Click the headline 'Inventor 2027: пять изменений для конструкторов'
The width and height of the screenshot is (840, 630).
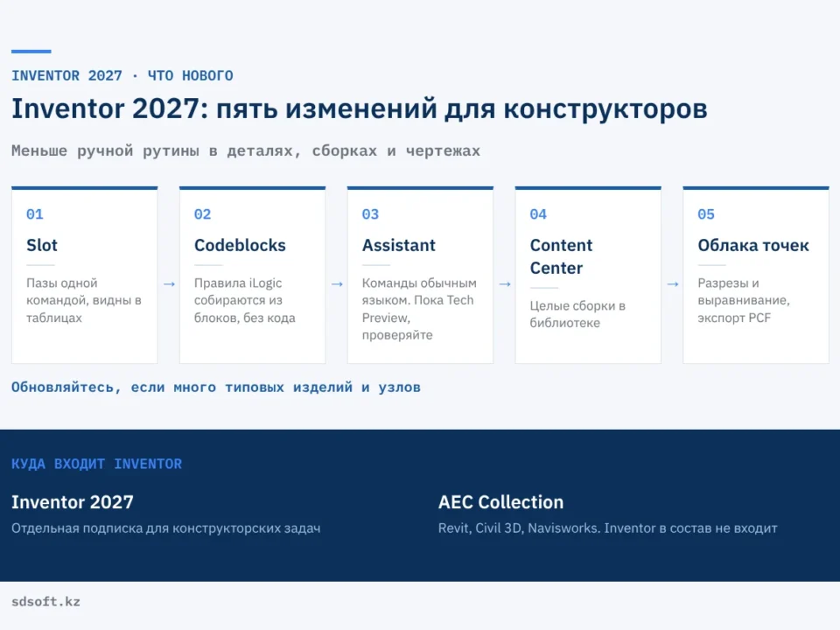click(360, 108)
